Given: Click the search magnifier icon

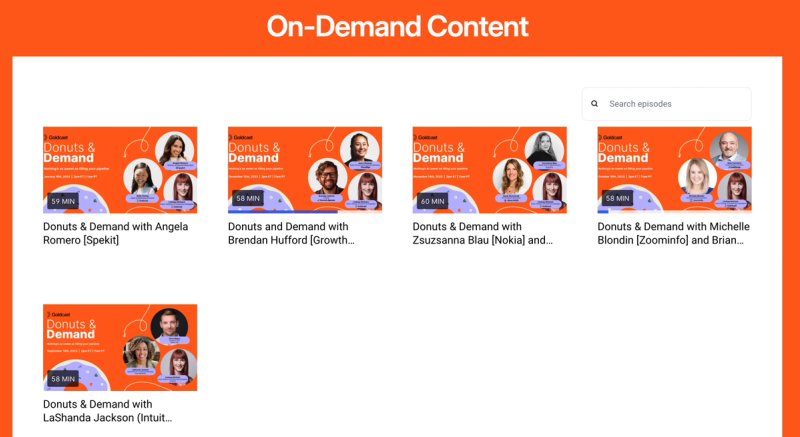Looking at the screenshot, I should click(x=594, y=104).
